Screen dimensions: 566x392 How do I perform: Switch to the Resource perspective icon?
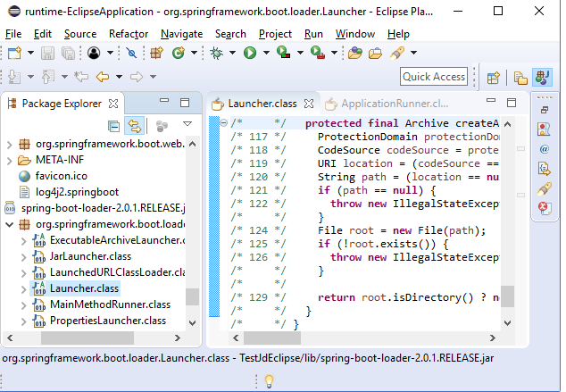pyautogui.click(x=520, y=78)
